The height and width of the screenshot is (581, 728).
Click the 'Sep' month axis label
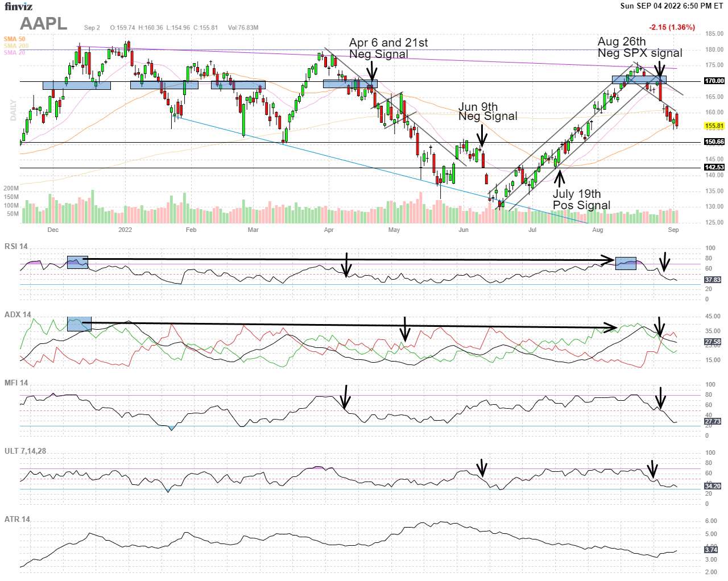[673, 230]
